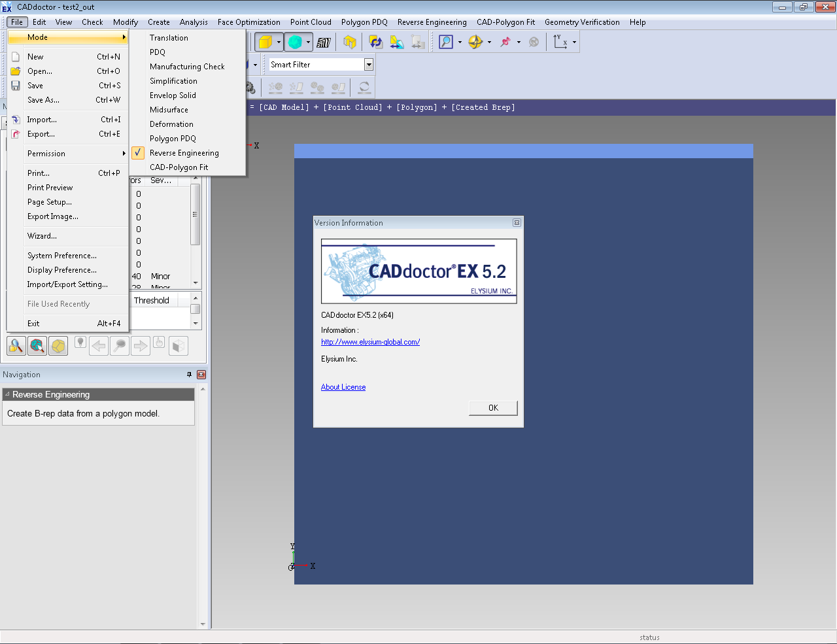
Task: Click Navigation panel scroll-down arrow
Action: 203,624
